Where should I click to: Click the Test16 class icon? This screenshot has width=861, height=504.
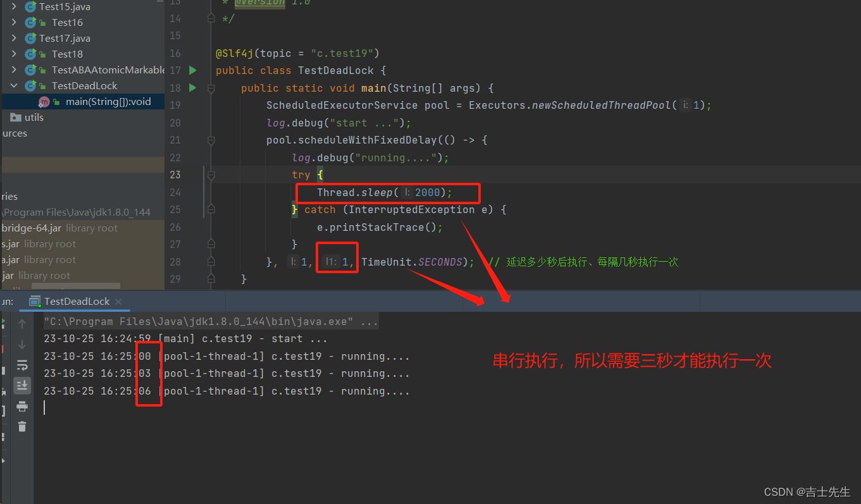click(x=30, y=23)
